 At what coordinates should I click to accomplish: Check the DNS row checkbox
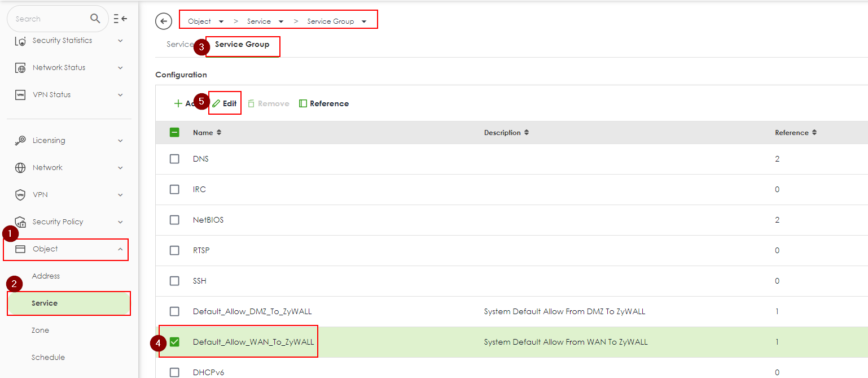point(174,159)
